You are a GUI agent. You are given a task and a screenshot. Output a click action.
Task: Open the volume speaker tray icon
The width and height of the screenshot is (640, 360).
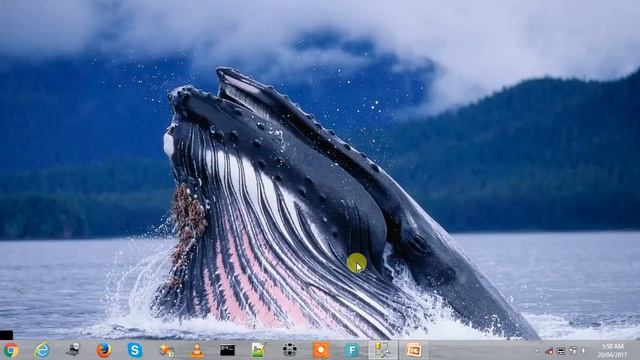584,350
